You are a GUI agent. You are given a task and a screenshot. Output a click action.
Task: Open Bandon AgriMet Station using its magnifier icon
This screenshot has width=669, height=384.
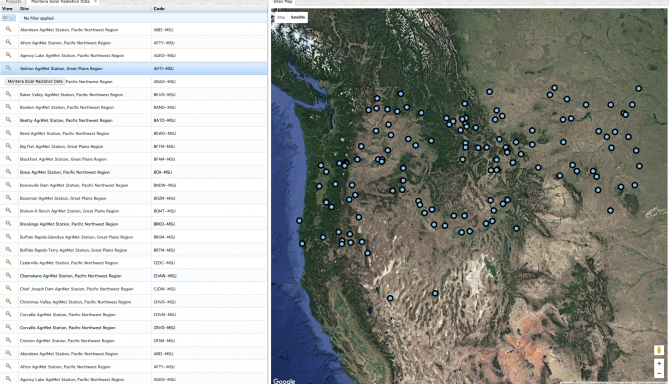click(x=8, y=107)
